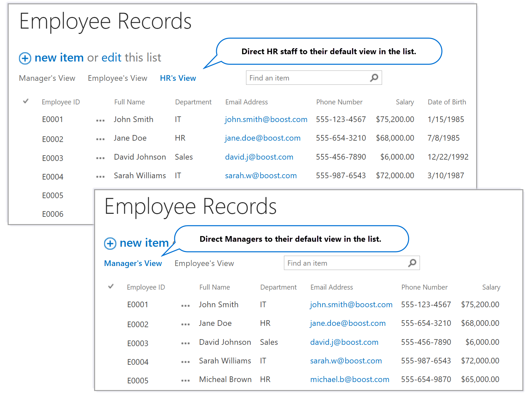Open the ellipsis menu for Sarah Williams in top list

pos(100,177)
